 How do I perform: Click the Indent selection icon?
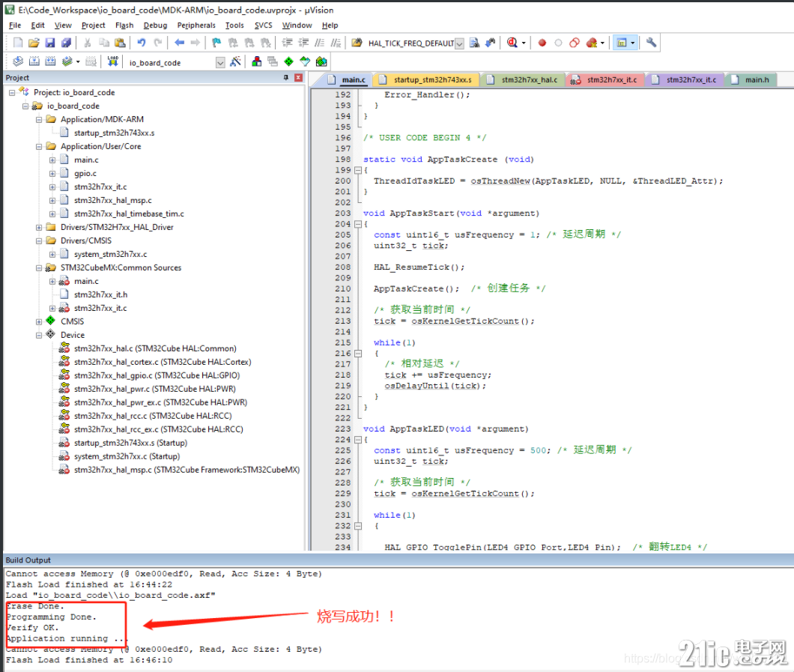tap(287, 43)
